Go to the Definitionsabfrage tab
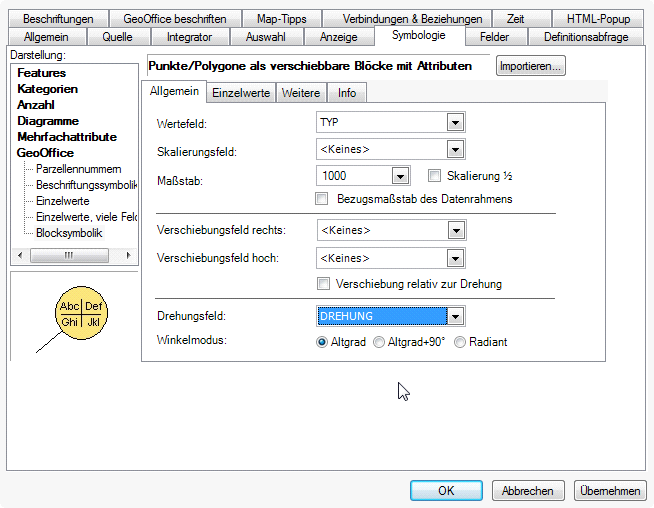This screenshot has height=508, width=654. click(x=586, y=37)
